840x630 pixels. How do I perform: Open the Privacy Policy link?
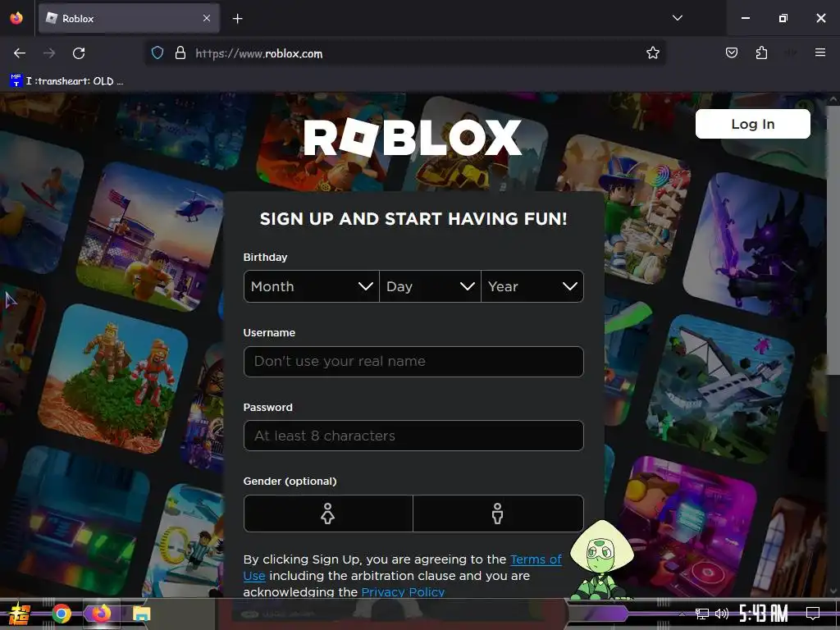click(403, 592)
